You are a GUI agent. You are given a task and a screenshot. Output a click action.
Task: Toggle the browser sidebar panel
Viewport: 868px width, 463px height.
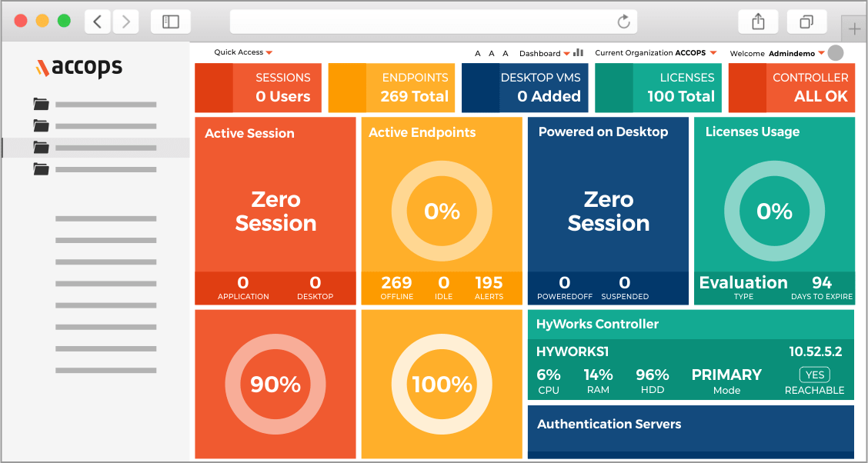pos(169,21)
